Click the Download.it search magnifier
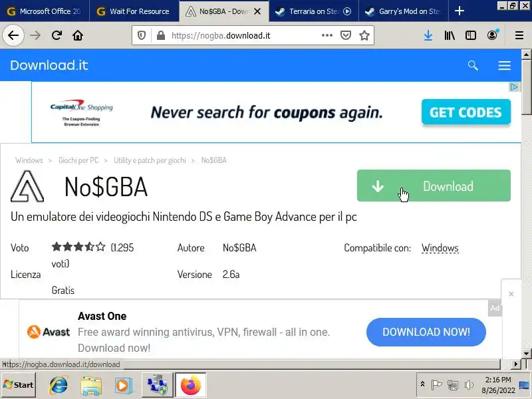 point(473,65)
